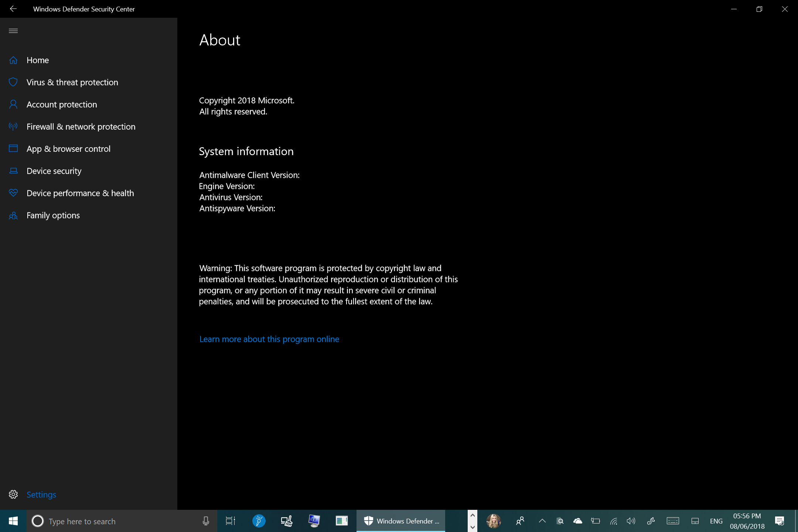Screen dimensions: 798x532
Task: Go to Account protection section
Action: pos(62,105)
